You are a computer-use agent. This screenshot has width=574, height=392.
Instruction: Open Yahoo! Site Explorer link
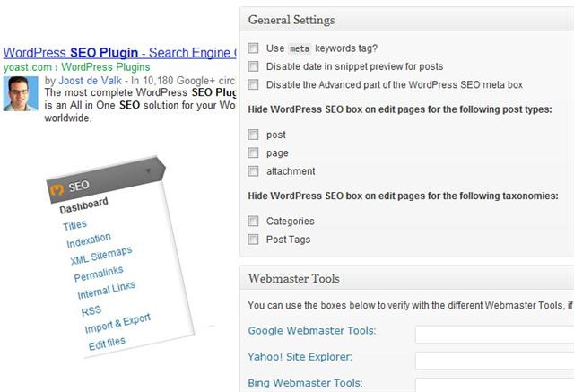pos(300,357)
